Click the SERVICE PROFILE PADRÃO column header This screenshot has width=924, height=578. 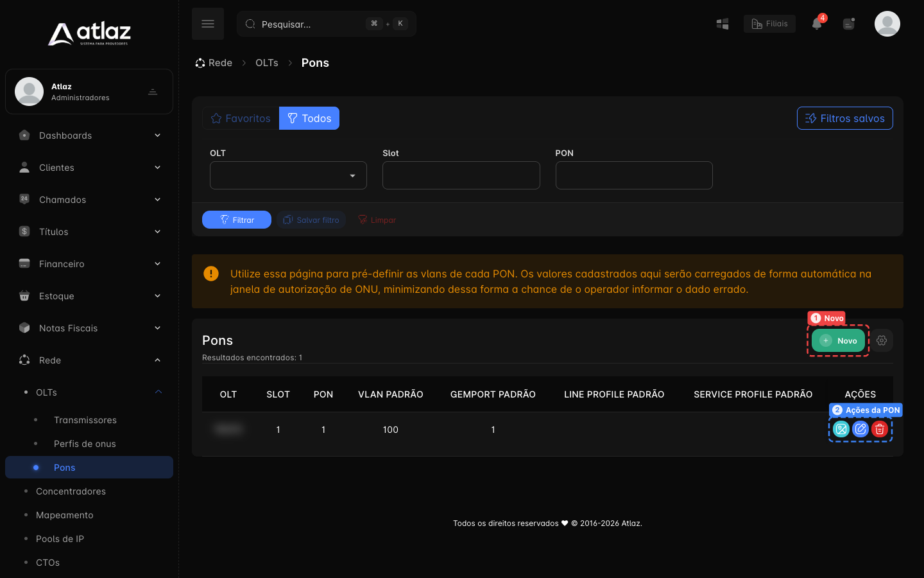coord(753,394)
